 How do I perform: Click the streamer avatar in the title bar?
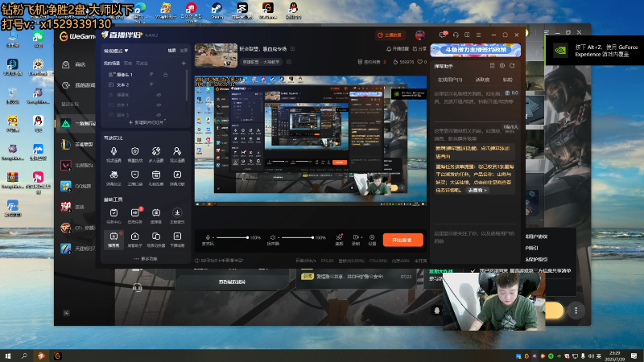pyautogui.click(x=419, y=35)
